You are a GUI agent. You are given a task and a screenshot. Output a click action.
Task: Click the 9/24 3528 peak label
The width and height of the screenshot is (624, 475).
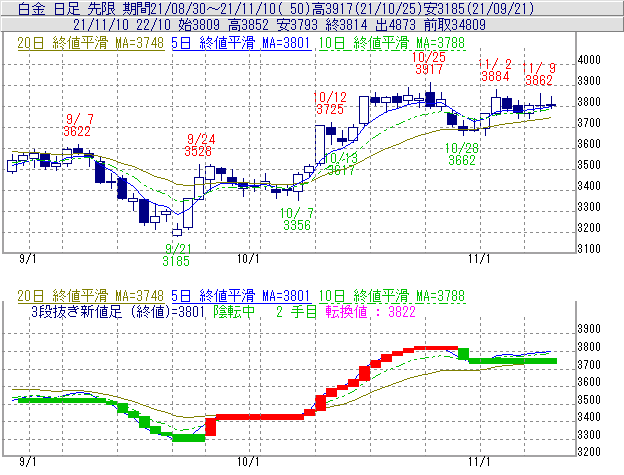point(199,145)
